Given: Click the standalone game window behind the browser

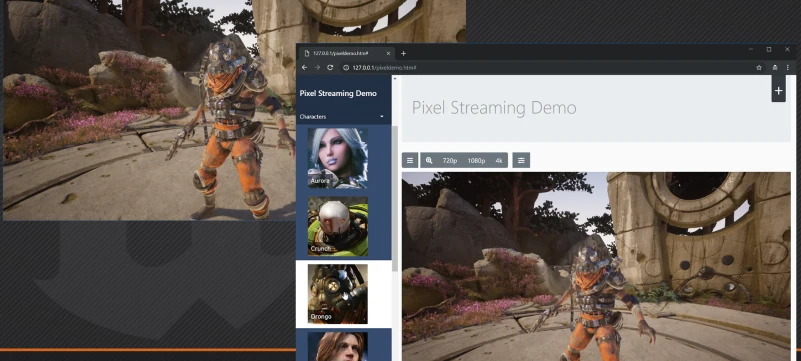Looking at the screenshot, I should pos(148,110).
